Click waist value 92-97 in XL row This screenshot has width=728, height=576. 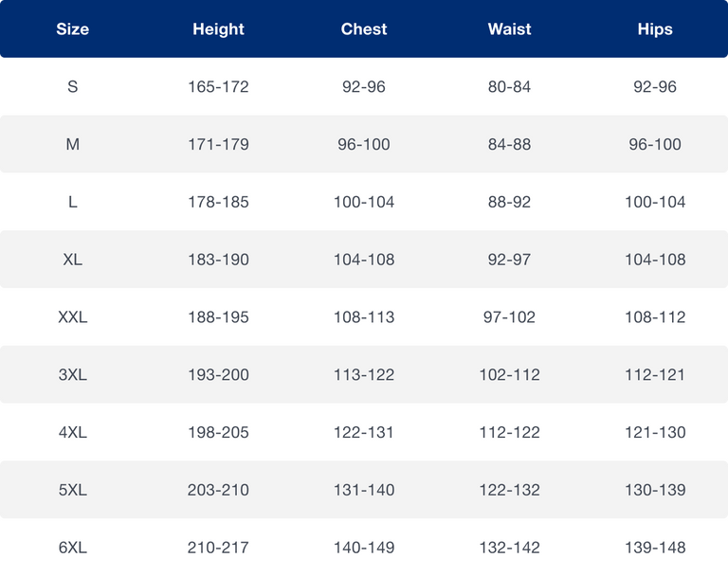[x=509, y=260]
